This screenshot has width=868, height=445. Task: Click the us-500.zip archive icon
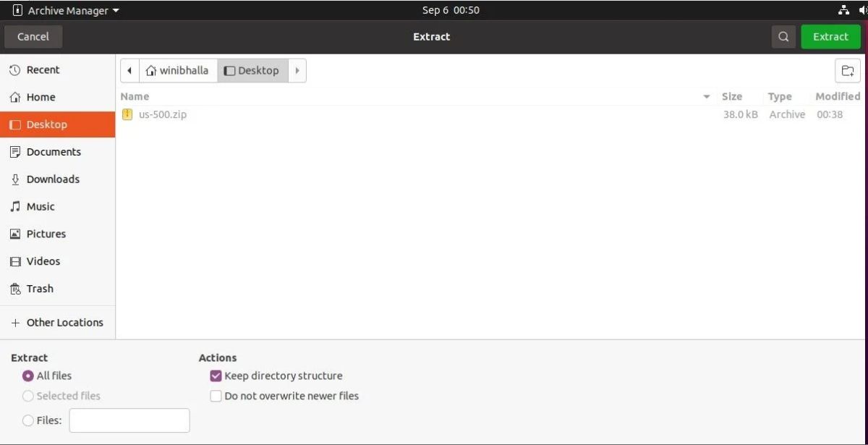127,114
